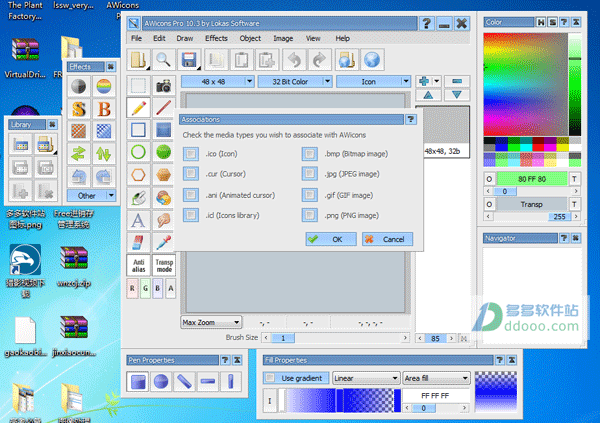
Task: Open wnzcj.zip desktop archive icon
Action: (74, 266)
